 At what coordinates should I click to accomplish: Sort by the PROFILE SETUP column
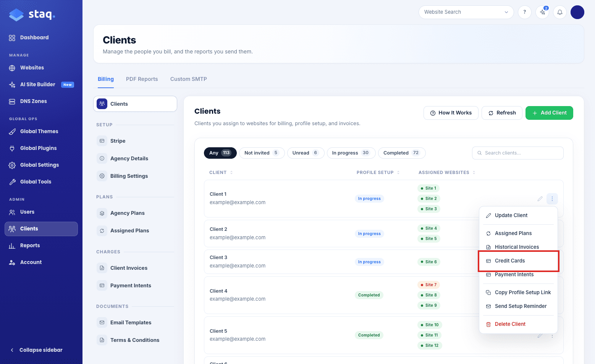(378, 172)
